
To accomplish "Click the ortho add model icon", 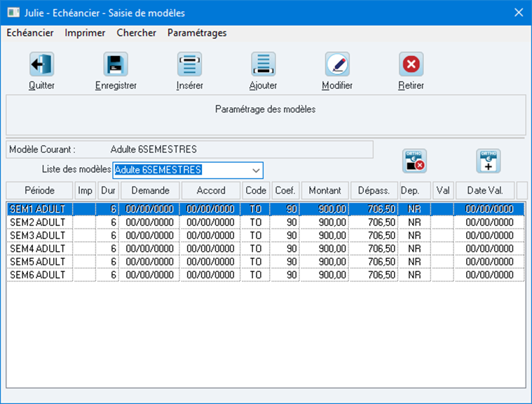I will tap(489, 161).
